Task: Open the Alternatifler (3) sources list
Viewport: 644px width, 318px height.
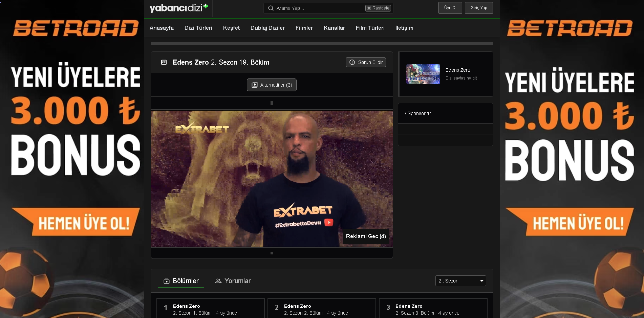Action: click(x=272, y=85)
